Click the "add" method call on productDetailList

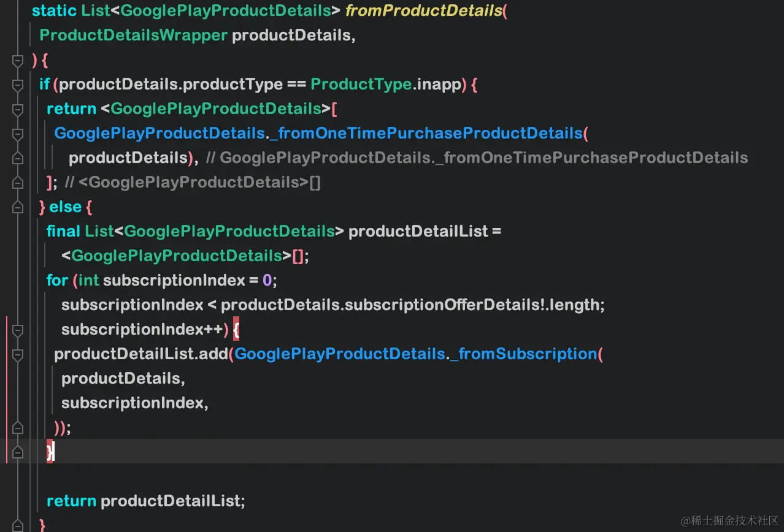(213, 354)
